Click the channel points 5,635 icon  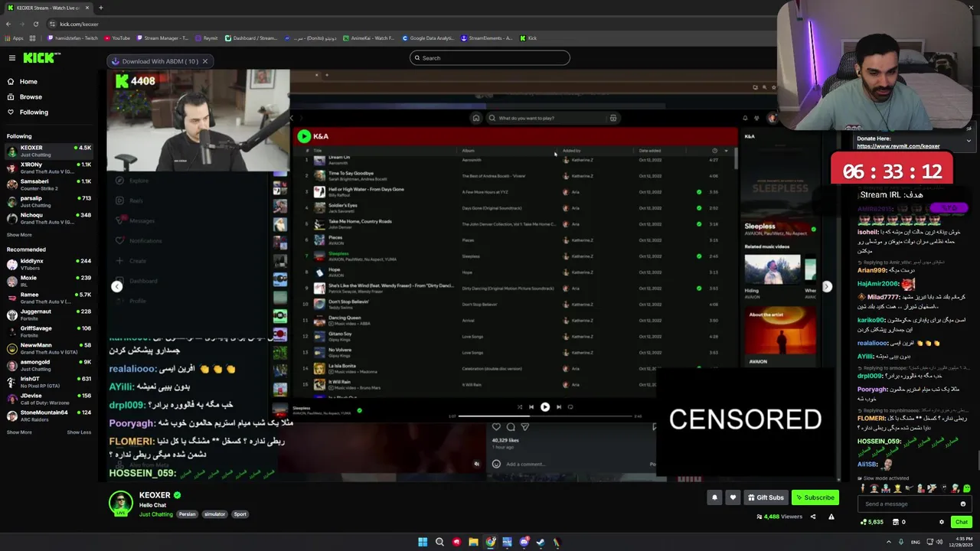(871, 522)
